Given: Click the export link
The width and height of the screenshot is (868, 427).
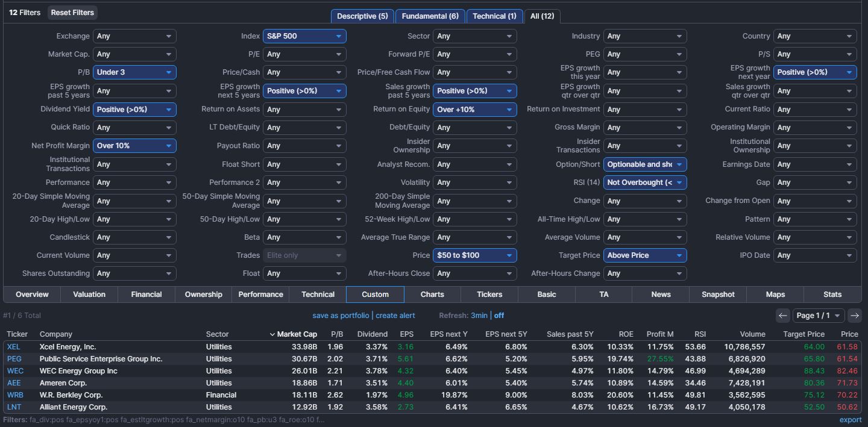Looking at the screenshot, I should tap(851, 420).
